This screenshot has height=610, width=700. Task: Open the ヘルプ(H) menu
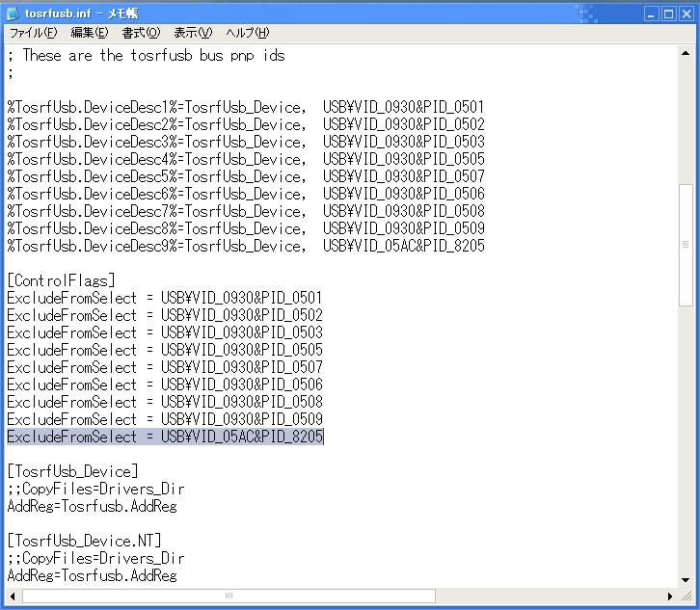[248, 33]
